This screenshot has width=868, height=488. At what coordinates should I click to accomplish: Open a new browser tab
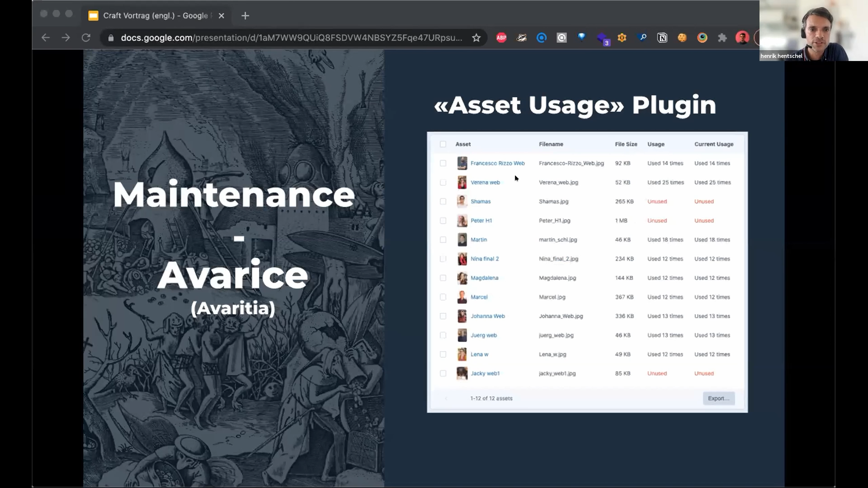[245, 16]
